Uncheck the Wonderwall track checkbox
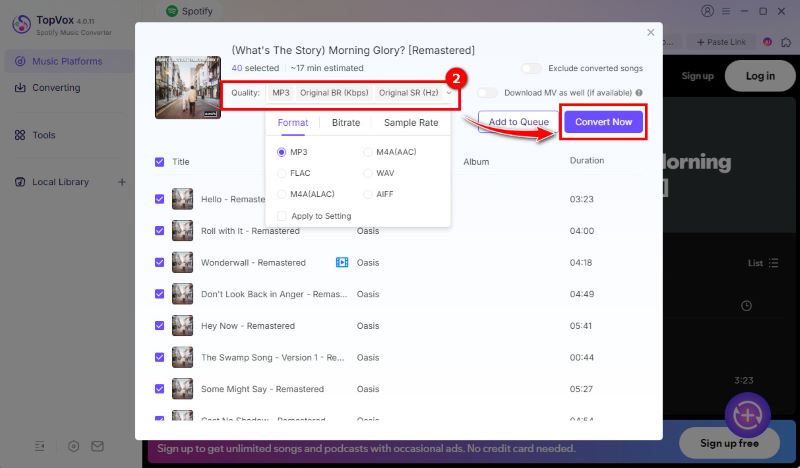This screenshot has height=468, width=800. pyautogui.click(x=160, y=262)
